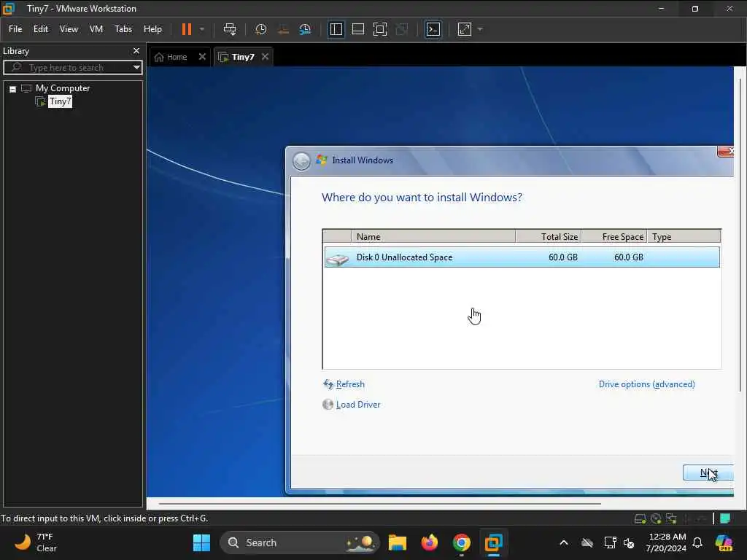
Task: Click the back arrow in Install Windows
Action: [301, 161]
